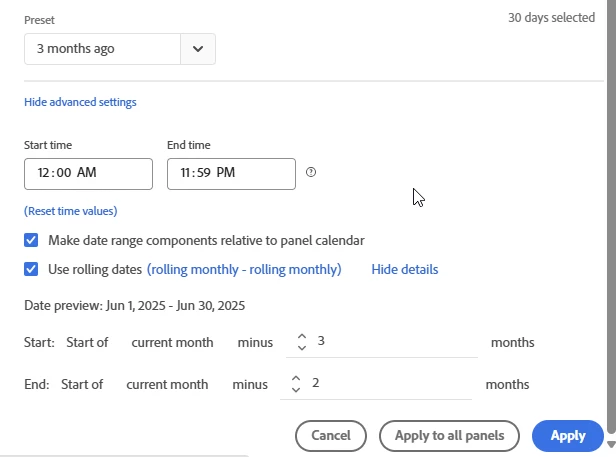Screen dimensions: 616x457
Task: Click the rolling monthly - rolling monthly link
Action: 244,269
